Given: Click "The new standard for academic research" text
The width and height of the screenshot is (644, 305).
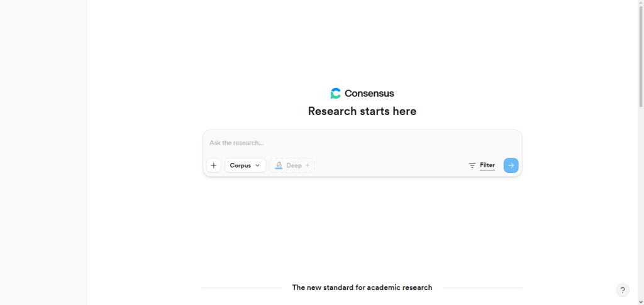Looking at the screenshot, I should 362,287.
